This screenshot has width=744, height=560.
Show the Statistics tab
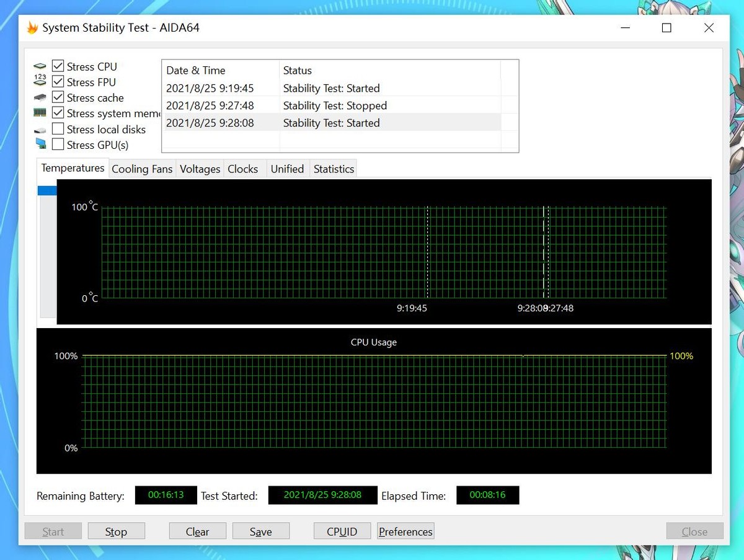[x=334, y=169]
